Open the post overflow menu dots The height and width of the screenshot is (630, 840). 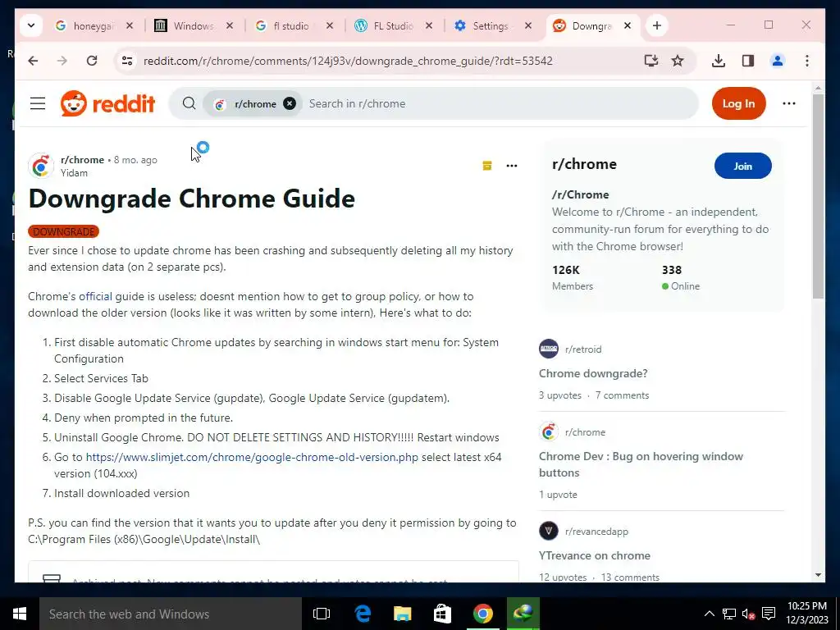point(512,166)
